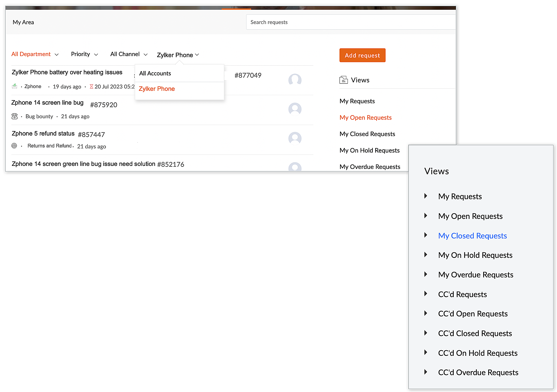Click the avatar for Zphone 5 refund status
Screen dimensions: 557x392
(295, 138)
